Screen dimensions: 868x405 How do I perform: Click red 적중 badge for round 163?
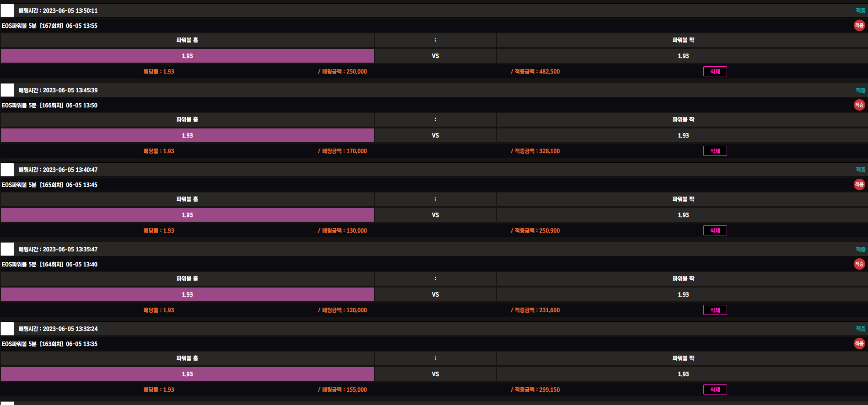click(x=859, y=344)
